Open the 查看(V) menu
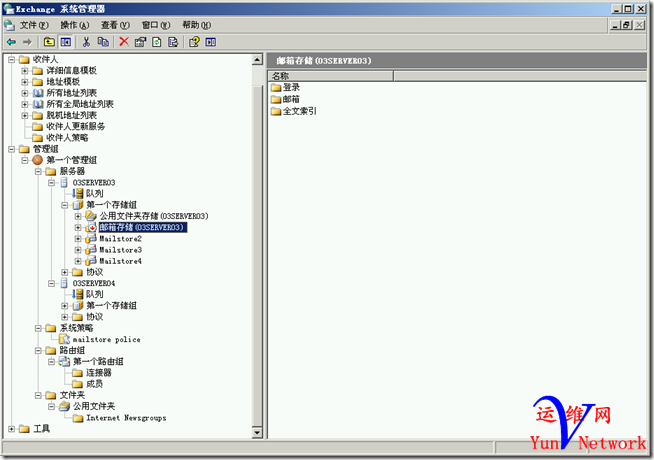The width and height of the screenshot is (654, 460). tap(115, 25)
